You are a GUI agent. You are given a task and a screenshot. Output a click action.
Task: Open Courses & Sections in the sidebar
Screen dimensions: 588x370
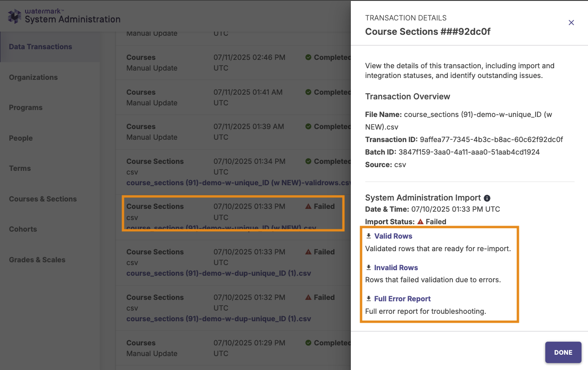click(x=43, y=199)
